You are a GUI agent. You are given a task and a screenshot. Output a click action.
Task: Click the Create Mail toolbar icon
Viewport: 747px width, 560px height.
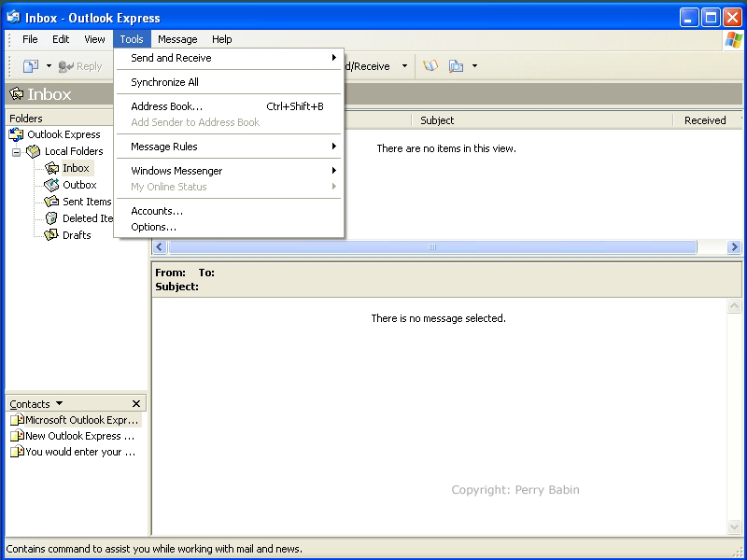(x=31, y=66)
